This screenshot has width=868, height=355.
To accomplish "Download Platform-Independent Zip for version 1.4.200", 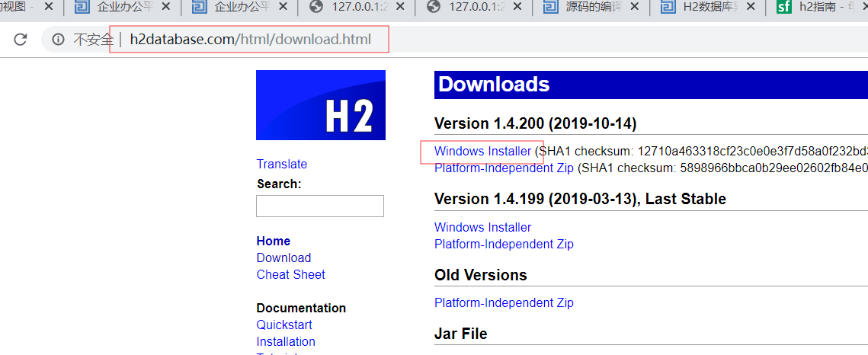I will 504,168.
